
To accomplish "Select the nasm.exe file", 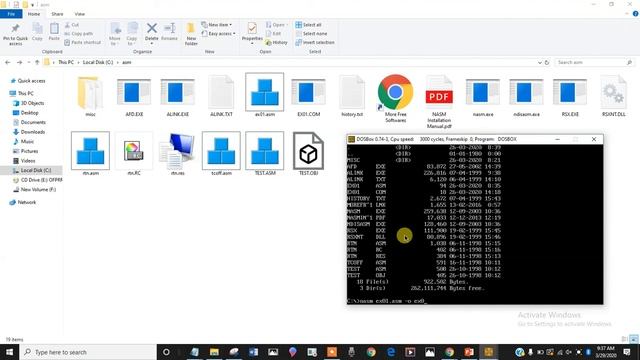I will click(x=483, y=96).
